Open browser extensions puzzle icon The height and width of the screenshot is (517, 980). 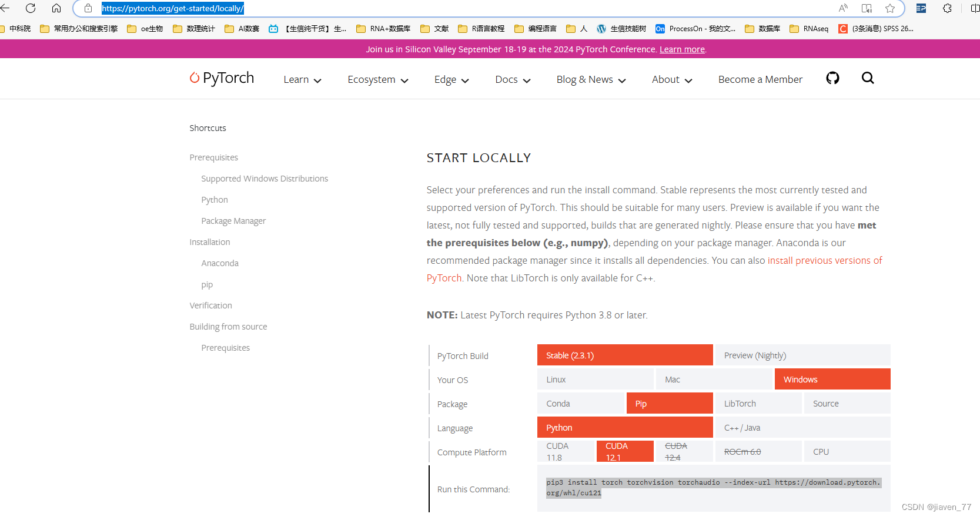click(x=947, y=8)
